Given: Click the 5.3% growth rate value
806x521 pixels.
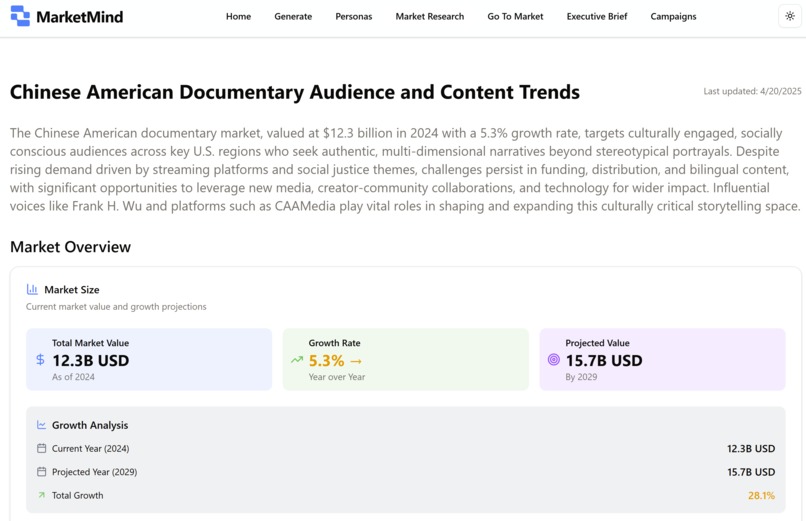Looking at the screenshot, I should (x=326, y=361).
